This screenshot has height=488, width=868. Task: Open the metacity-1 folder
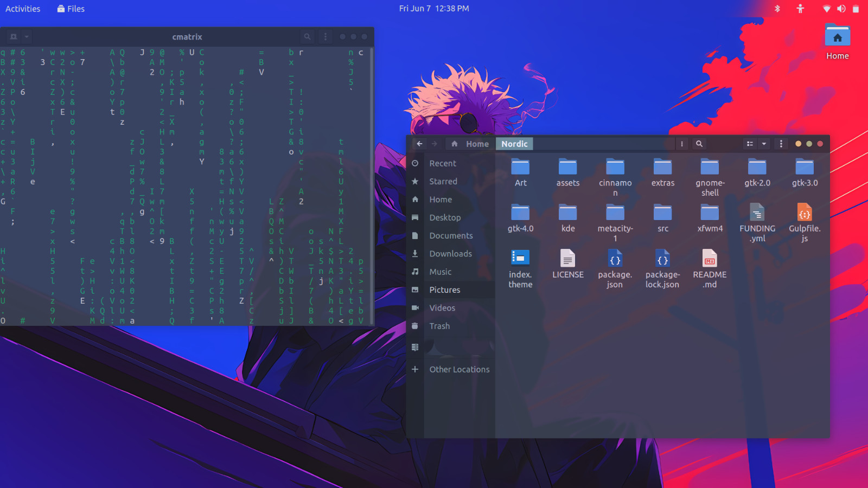615,223
